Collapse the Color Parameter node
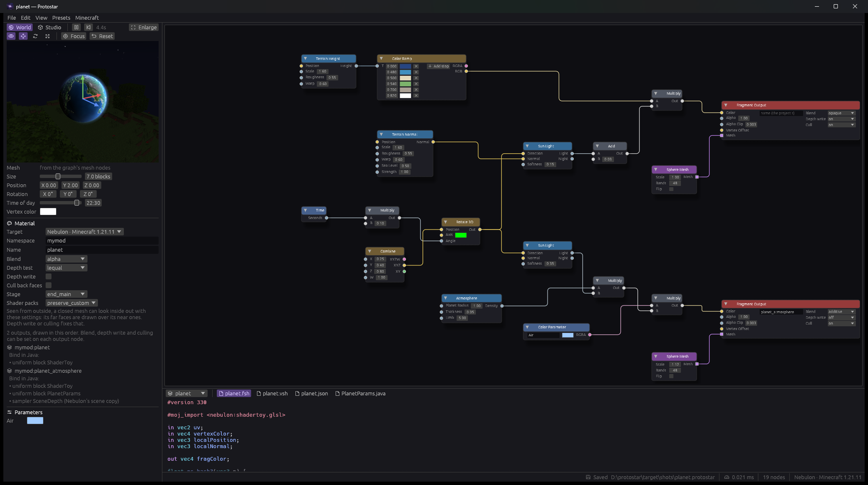868x485 pixels. (527, 327)
